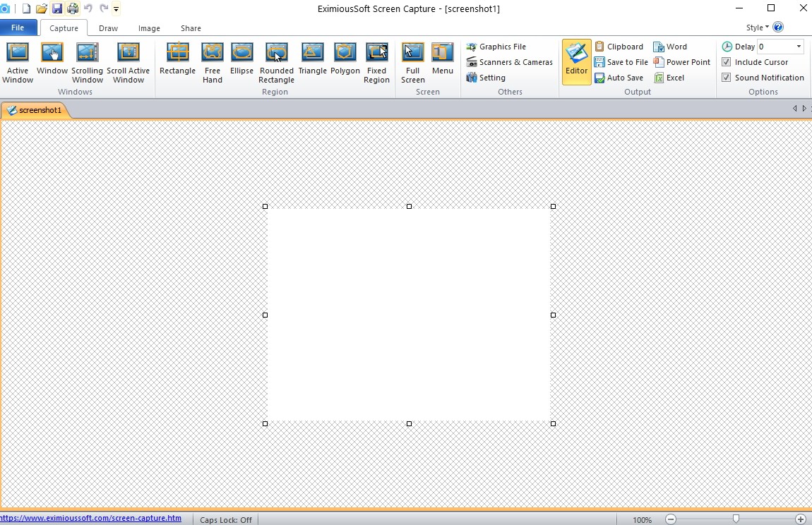Set output to Clipboard
Screen dimensions: 812x525
[619, 47]
